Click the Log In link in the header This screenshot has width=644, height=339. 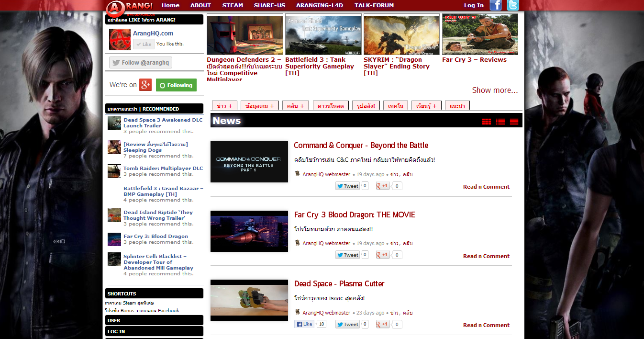coord(474,5)
